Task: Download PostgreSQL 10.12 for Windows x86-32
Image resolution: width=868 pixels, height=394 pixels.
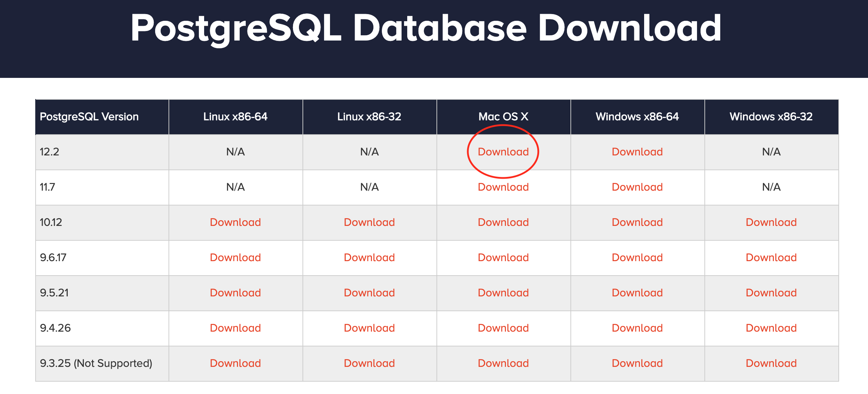Action: 771,222
